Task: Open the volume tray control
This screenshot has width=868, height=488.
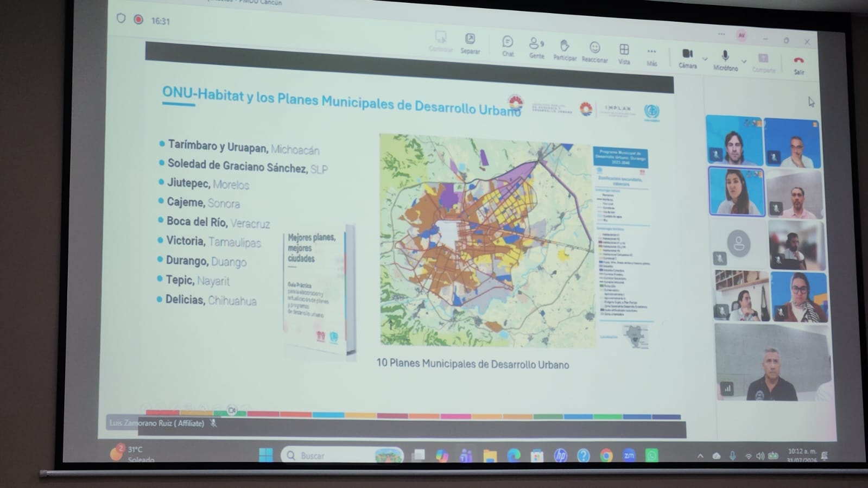Action: click(x=761, y=456)
